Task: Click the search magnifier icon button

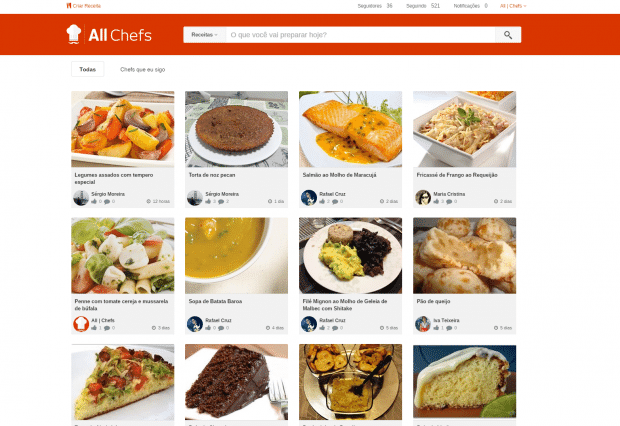Action: point(508,35)
